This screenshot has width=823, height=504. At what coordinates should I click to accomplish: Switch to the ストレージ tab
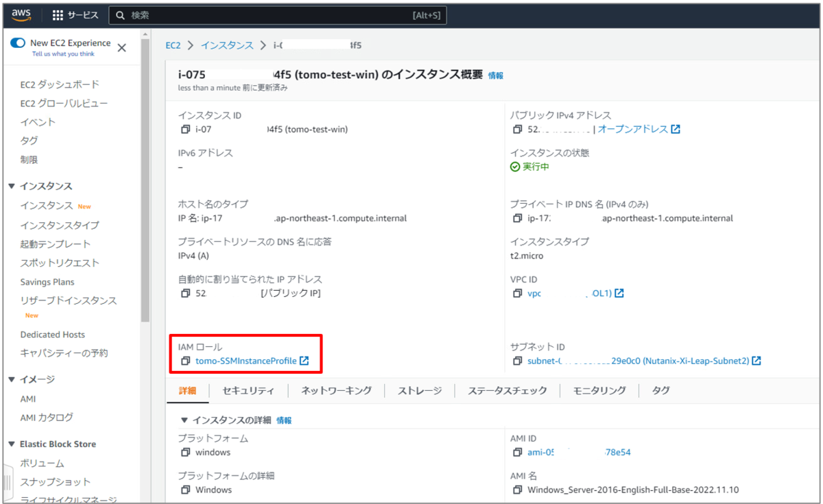tap(420, 390)
